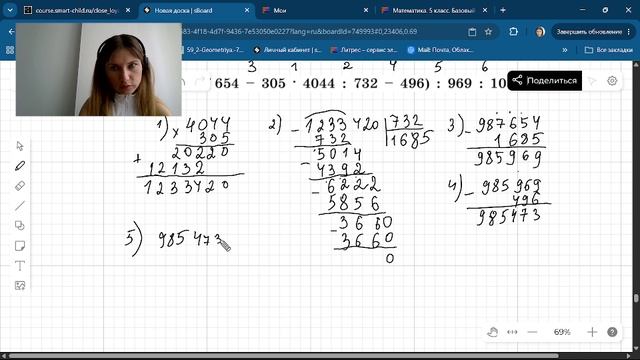
Task: Open the Литрес bookmark
Action: pyautogui.click(x=364, y=50)
